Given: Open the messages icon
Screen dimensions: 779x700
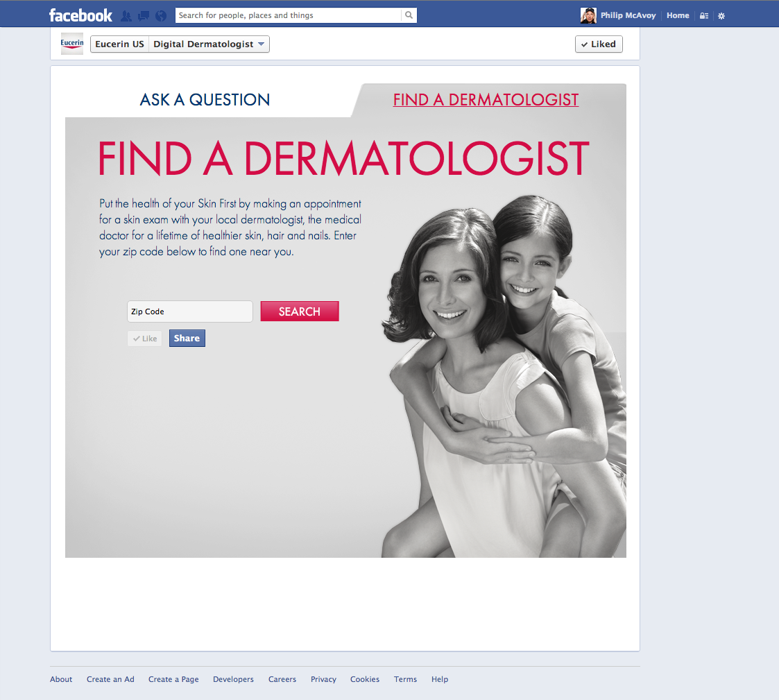Looking at the screenshot, I should point(144,15).
